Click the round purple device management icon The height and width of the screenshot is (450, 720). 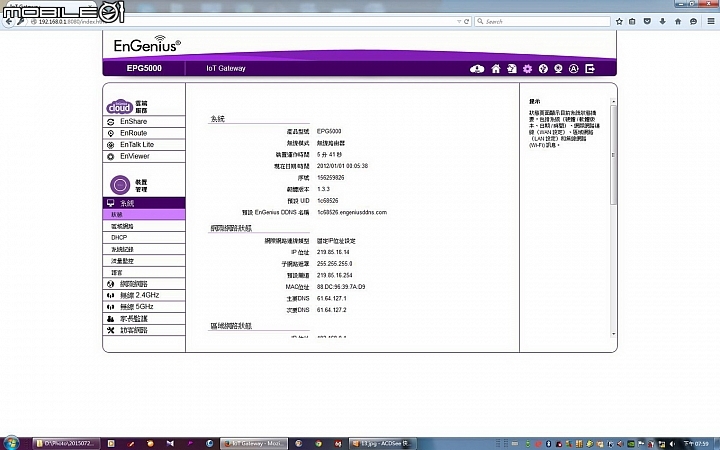pyautogui.click(x=120, y=185)
